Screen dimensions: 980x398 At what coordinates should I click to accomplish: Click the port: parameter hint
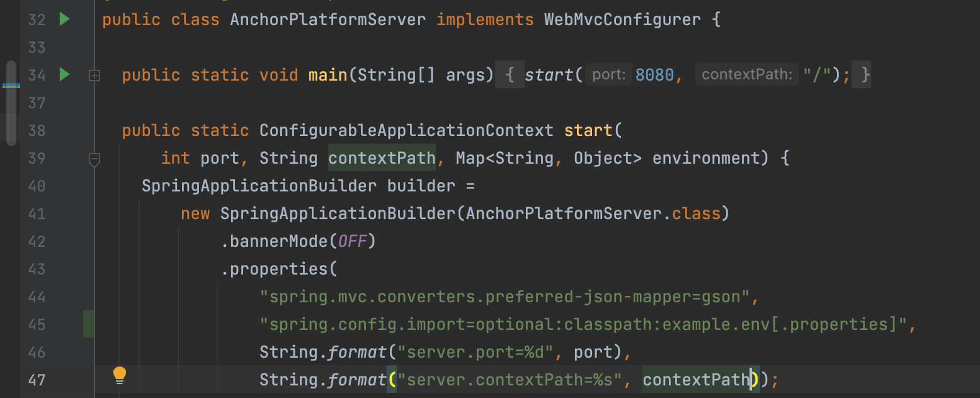pyautogui.click(x=609, y=75)
